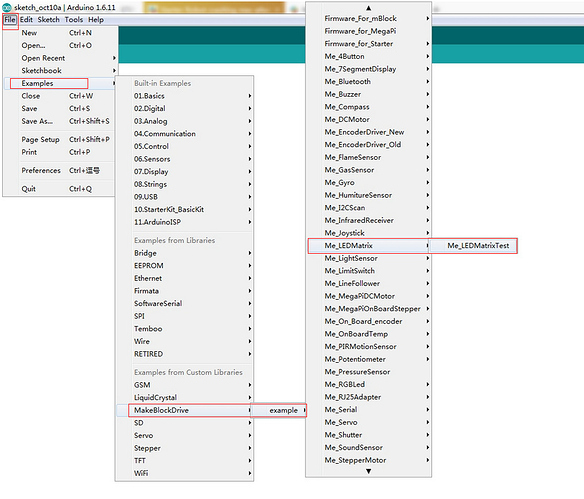Select Examples in the File menu
The width and height of the screenshot is (584, 499).
60,83
